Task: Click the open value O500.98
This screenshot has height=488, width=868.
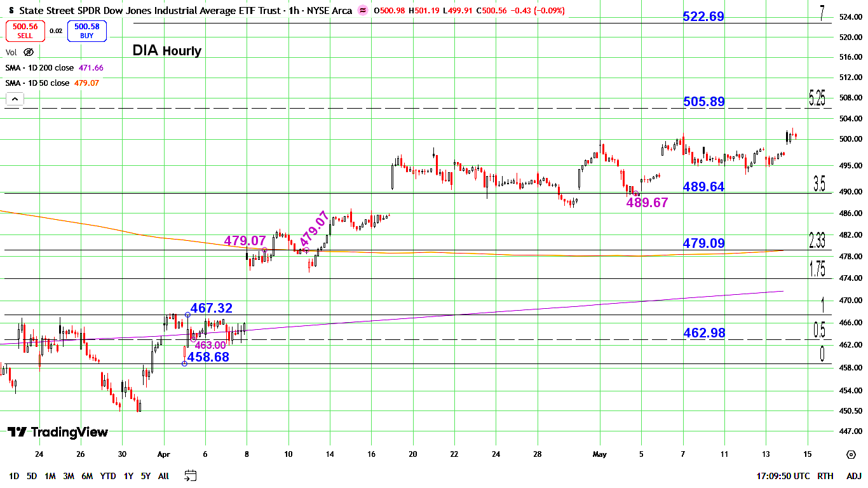Action: coord(390,11)
